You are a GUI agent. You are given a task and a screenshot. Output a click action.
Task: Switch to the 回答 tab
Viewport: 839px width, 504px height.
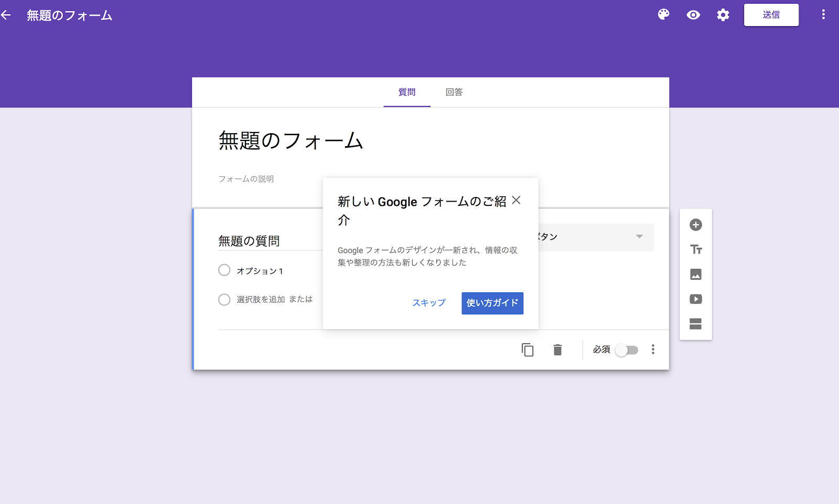tap(454, 92)
